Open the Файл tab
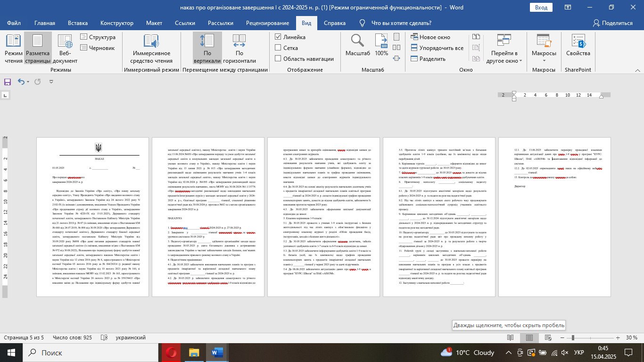Image resolution: width=644 pixels, height=362 pixels. tap(14, 23)
